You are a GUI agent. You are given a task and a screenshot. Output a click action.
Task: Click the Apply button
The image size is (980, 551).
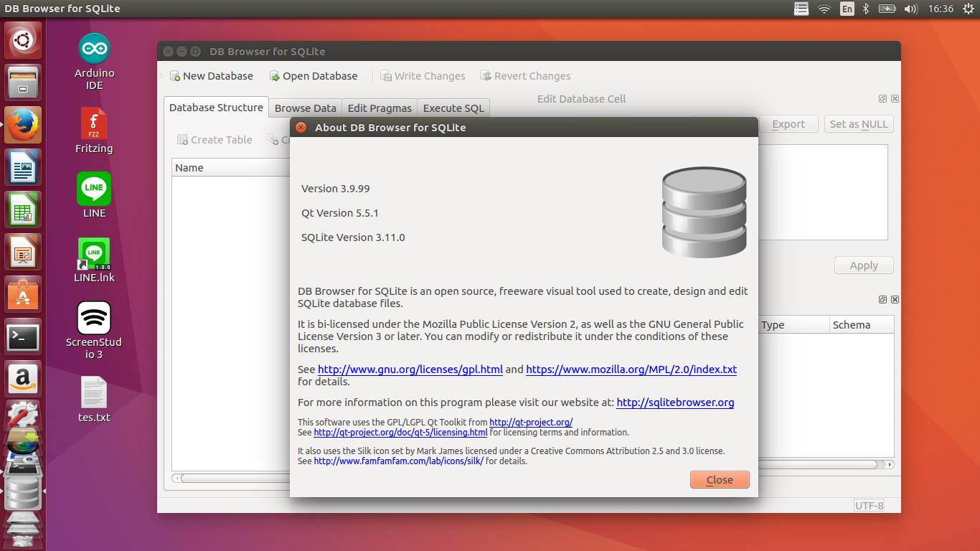(x=864, y=265)
